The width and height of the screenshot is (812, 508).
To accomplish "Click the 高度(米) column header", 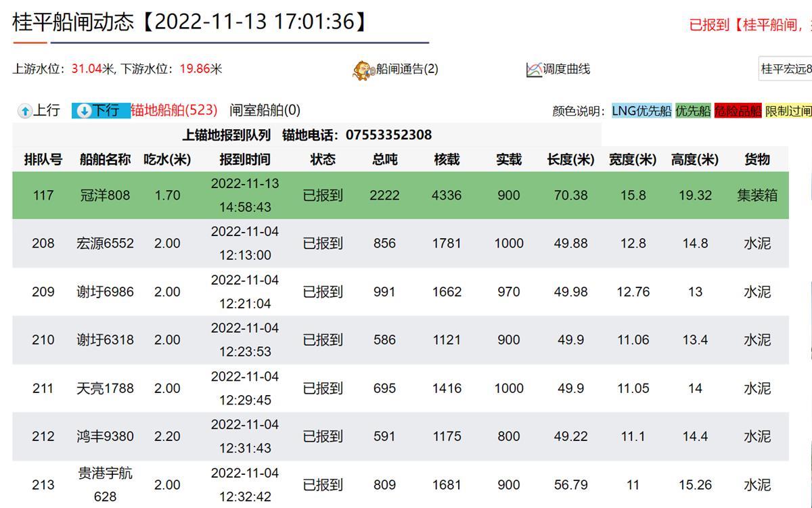I will [x=695, y=160].
